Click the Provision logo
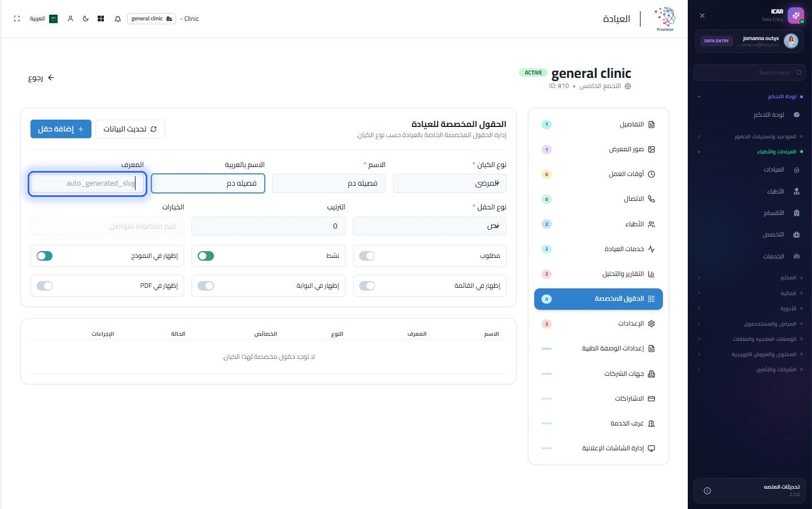Image resolution: width=812 pixels, height=509 pixels. coord(665,19)
